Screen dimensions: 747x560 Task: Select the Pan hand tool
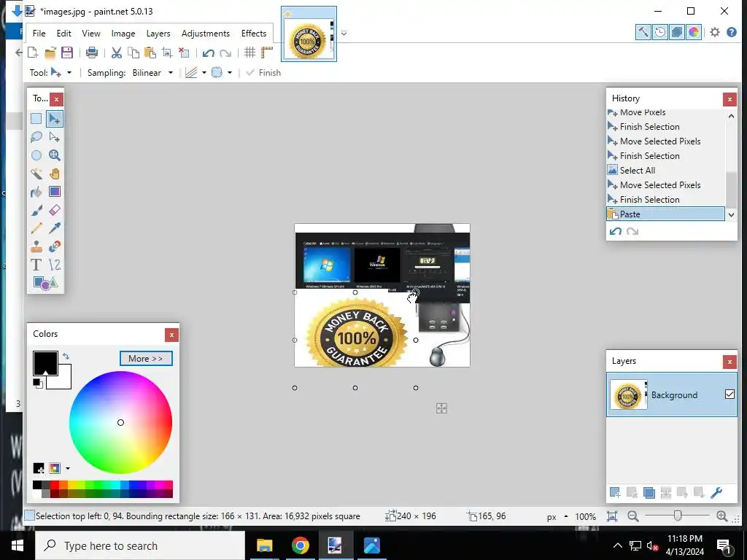[x=54, y=174]
